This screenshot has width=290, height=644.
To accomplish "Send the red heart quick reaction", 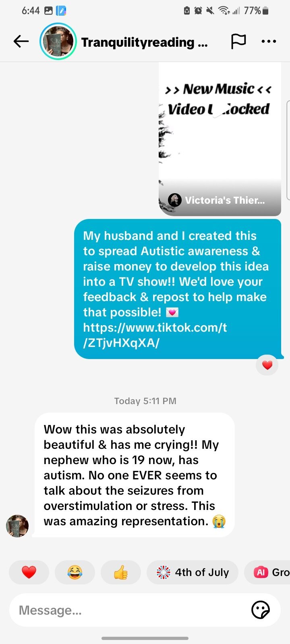I will tap(29, 572).
